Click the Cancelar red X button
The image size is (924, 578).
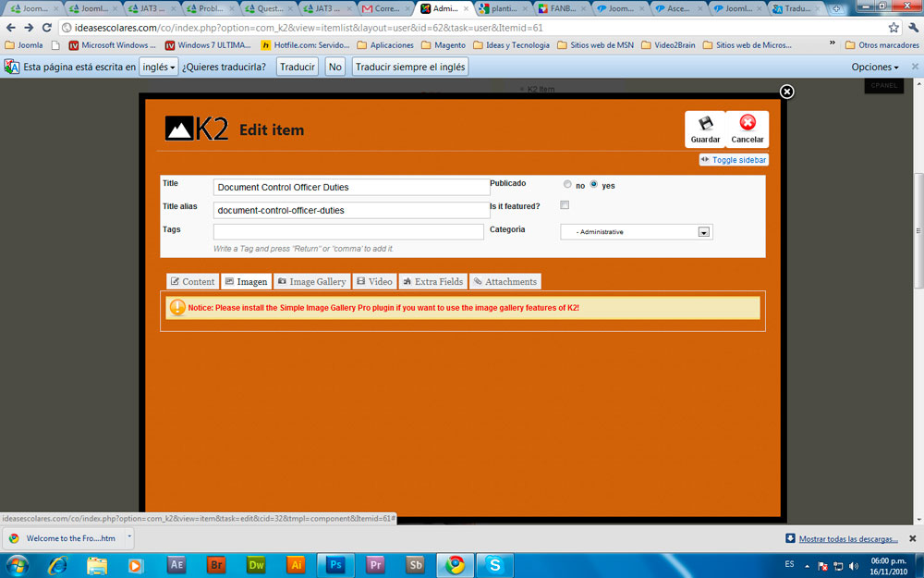pyautogui.click(x=748, y=129)
